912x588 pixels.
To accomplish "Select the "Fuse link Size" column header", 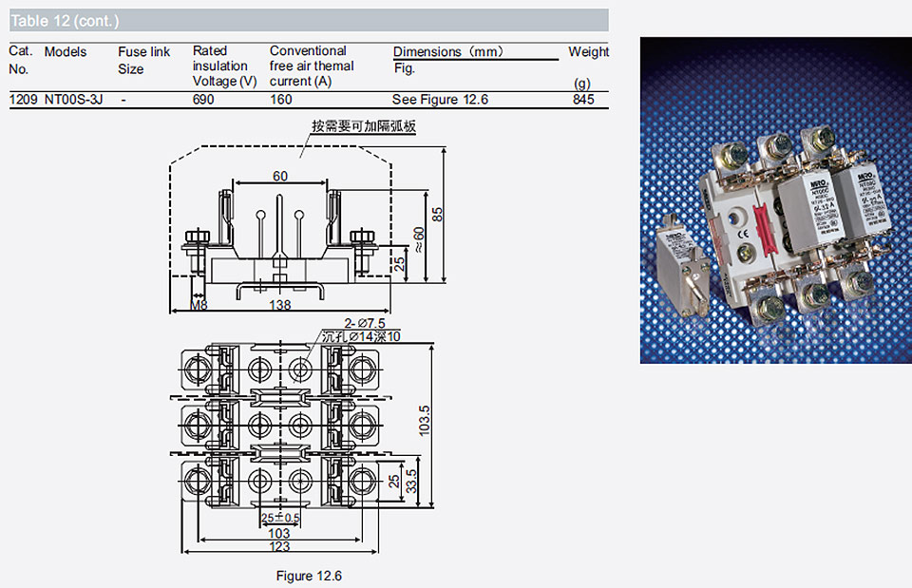I will [x=143, y=61].
